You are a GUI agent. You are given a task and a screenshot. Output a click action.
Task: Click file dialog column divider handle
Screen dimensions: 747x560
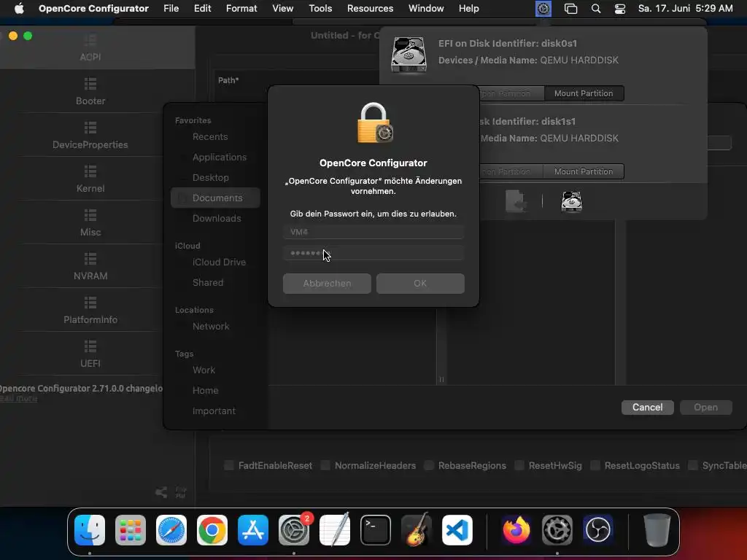tap(441, 379)
